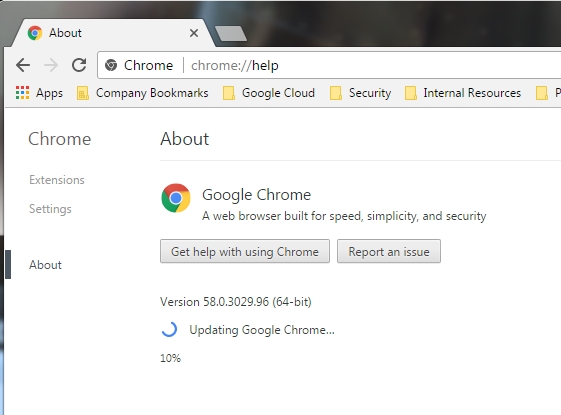Image resolution: width=561 pixels, height=415 pixels.
Task: Reload the page with the refresh icon
Action: (79, 65)
